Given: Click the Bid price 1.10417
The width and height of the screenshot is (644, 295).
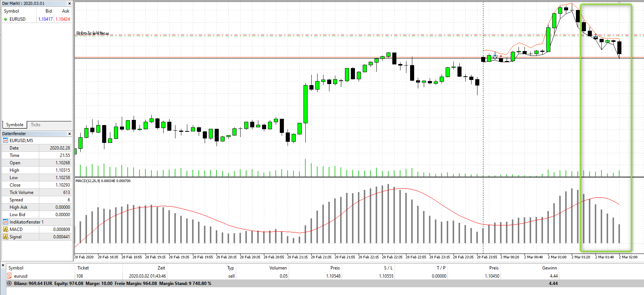Looking at the screenshot, I should point(46,19).
